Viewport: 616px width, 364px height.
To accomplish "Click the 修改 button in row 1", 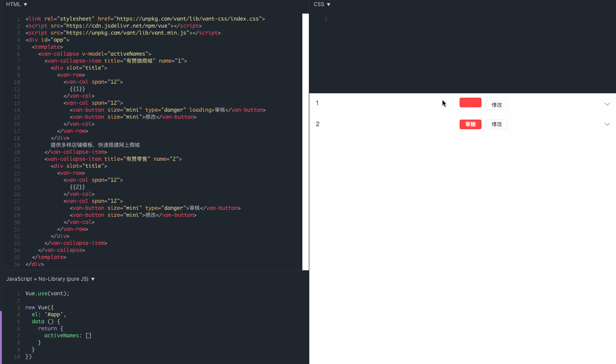I will click(496, 105).
